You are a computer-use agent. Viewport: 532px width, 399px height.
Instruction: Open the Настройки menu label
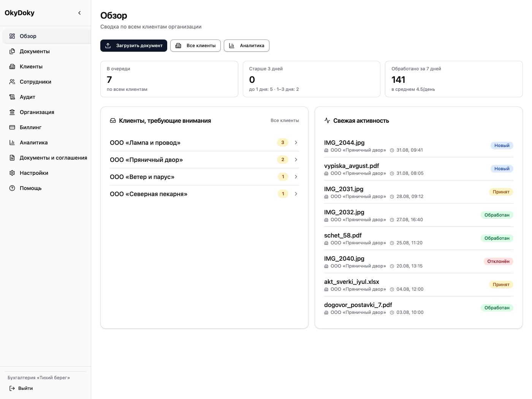(34, 173)
